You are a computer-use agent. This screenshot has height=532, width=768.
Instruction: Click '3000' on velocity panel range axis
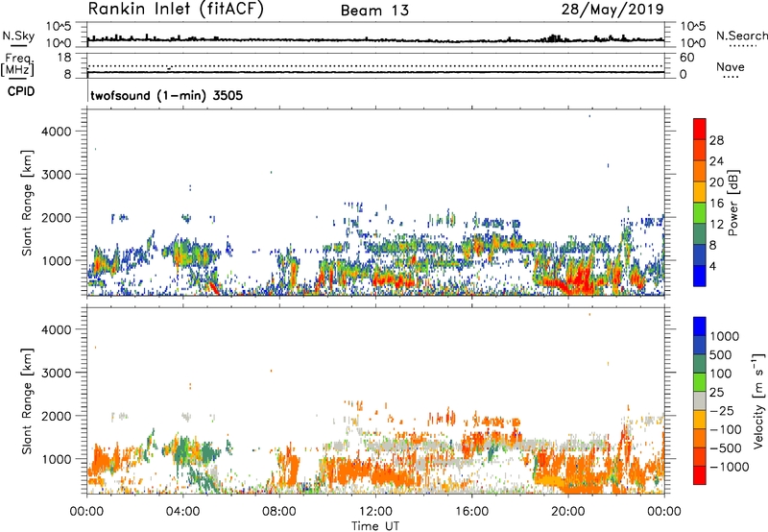(57, 373)
